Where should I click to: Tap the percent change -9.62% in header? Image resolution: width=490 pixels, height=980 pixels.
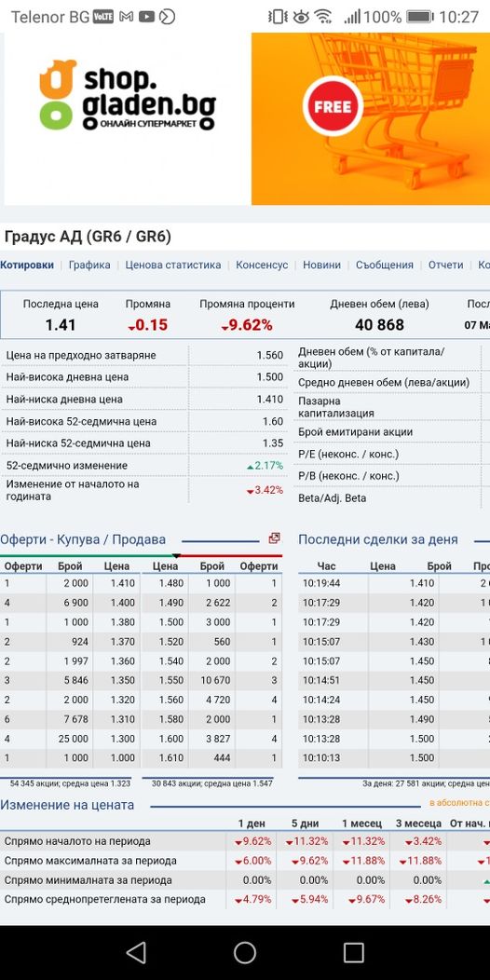(x=247, y=325)
